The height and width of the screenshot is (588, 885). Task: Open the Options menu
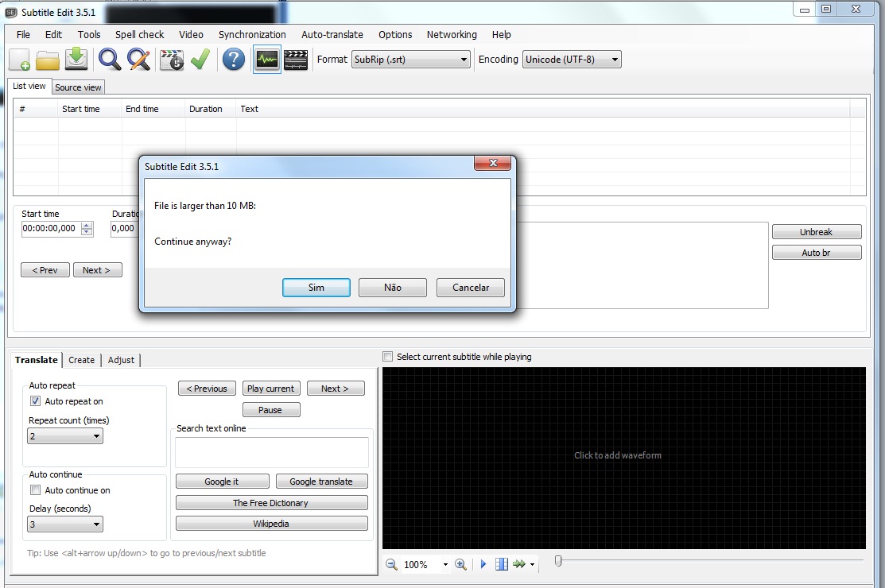tap(395, 34)
